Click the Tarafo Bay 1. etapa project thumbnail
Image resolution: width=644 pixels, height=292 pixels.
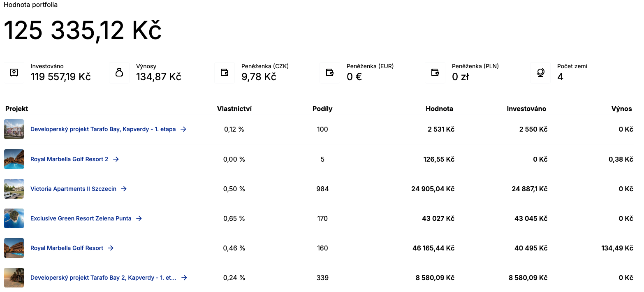click(x=14, y=129)
